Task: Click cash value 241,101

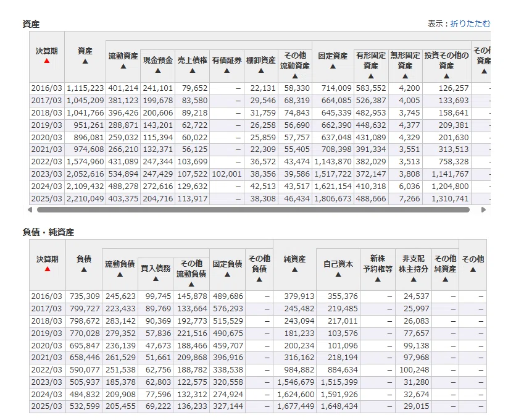Action: click(x=157, y=88)
